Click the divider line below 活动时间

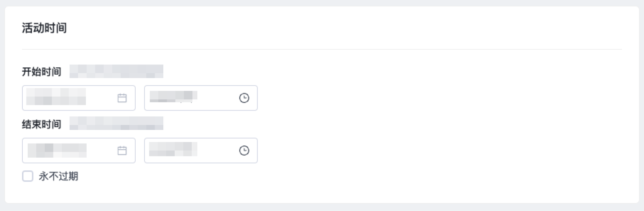click(322, 49)
